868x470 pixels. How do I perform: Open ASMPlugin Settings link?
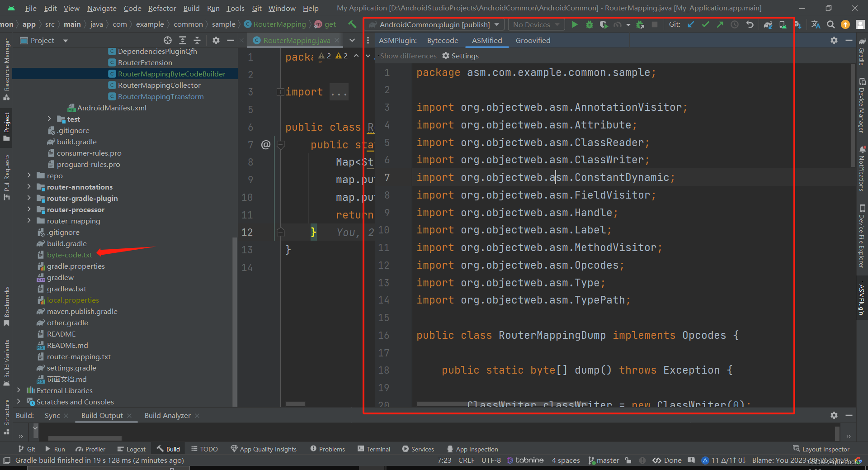pos(460,56)
